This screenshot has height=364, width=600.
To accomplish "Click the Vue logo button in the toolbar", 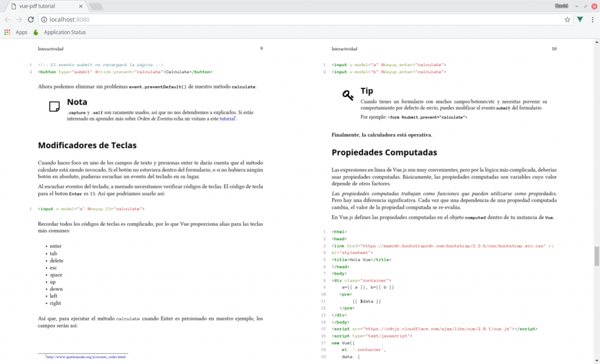I will coord(580,19).
